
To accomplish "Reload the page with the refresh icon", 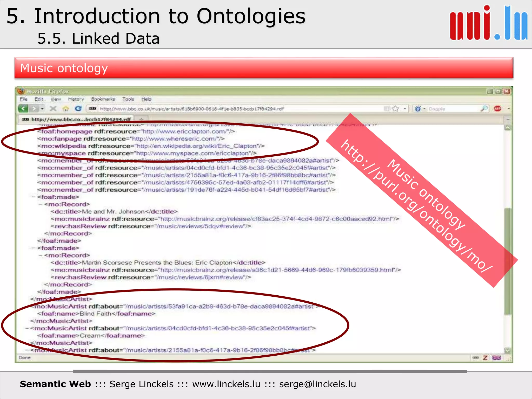I will [78, 108].
